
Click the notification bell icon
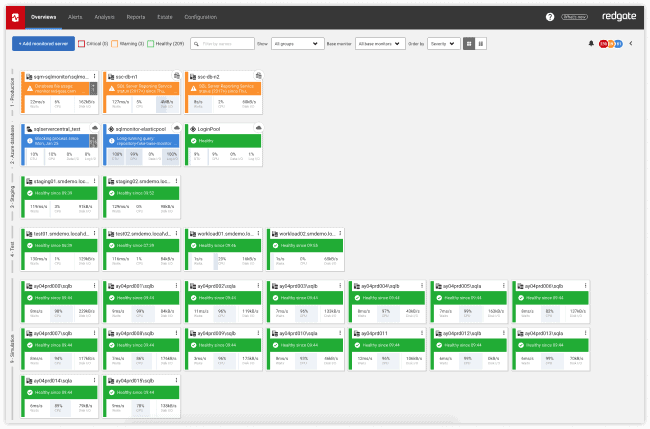click(x=591, y=44)
